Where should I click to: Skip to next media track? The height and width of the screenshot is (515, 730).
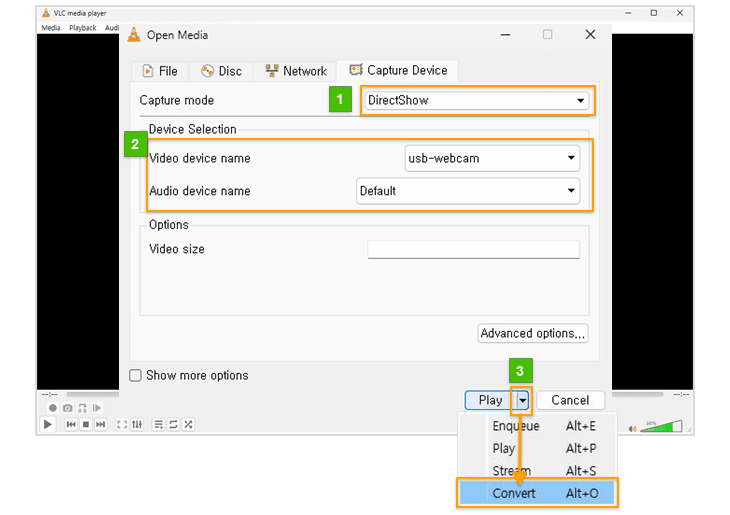pyautogui.click(x=101, y=424)
